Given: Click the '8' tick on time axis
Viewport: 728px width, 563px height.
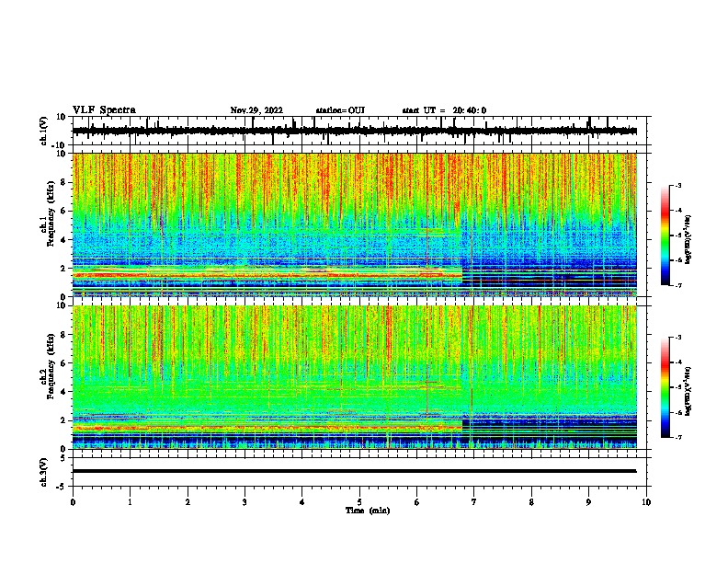Looking at the screenshot, I should pyautogui.click(x=531, y=502).
